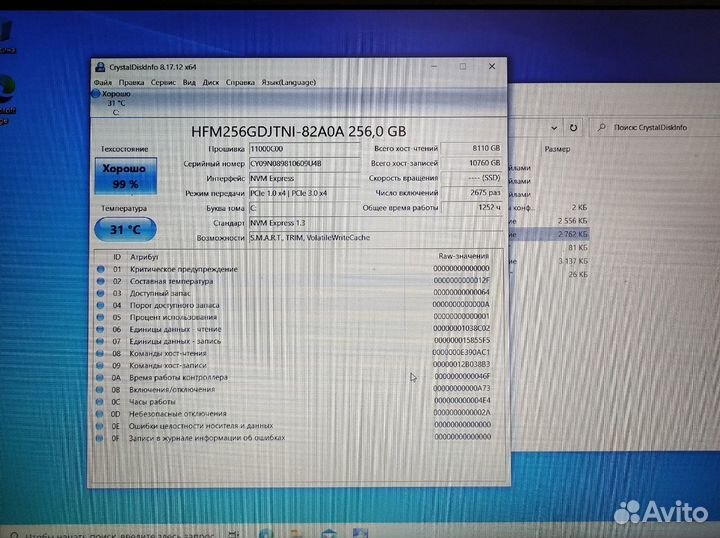Click the drive letter field C:

[304, 208]
